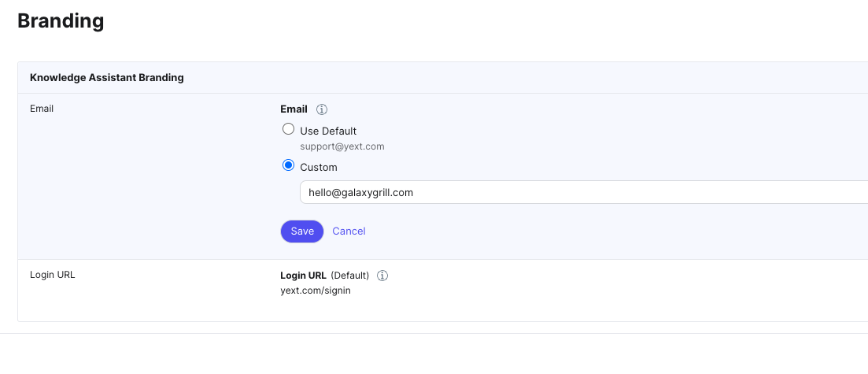The image size is (868, 374).
Task: Click the Email row label on the left
Action: coord(42,109)
